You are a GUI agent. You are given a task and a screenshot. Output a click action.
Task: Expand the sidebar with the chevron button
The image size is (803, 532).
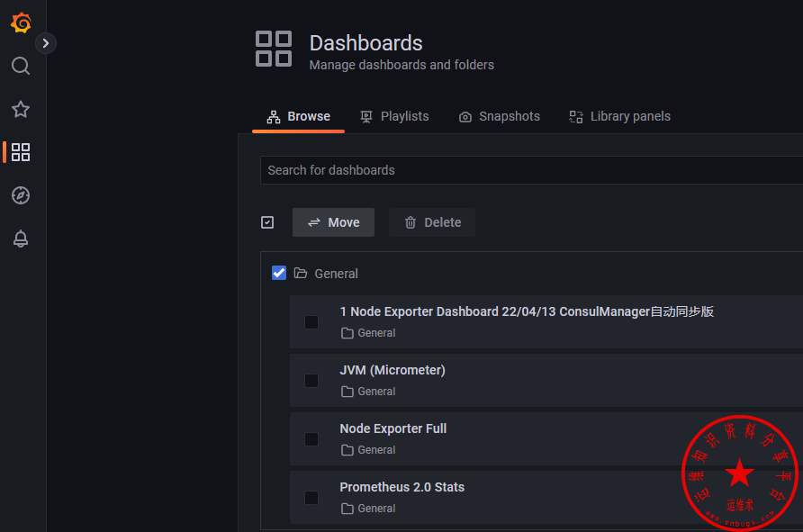click(x=46, y=43)
